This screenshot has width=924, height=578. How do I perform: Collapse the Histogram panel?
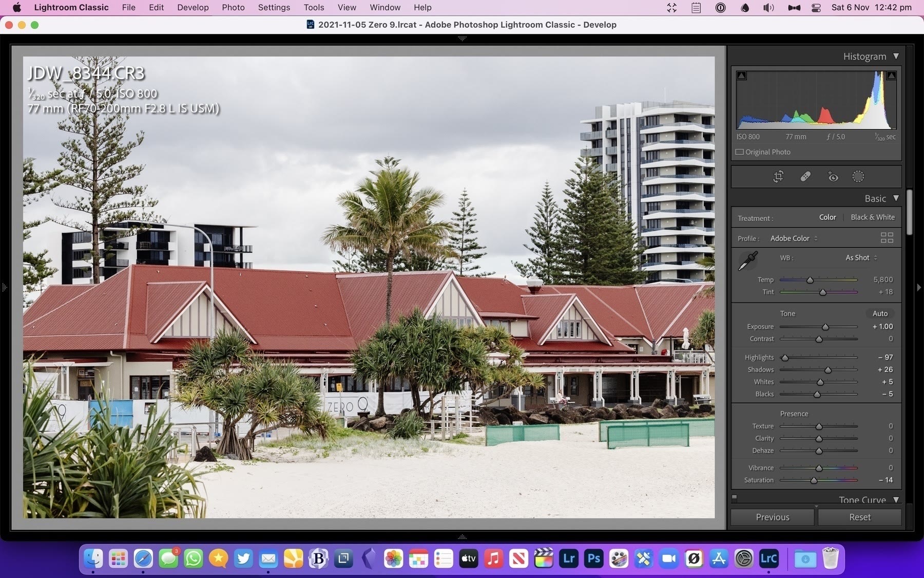coord(896,57)
